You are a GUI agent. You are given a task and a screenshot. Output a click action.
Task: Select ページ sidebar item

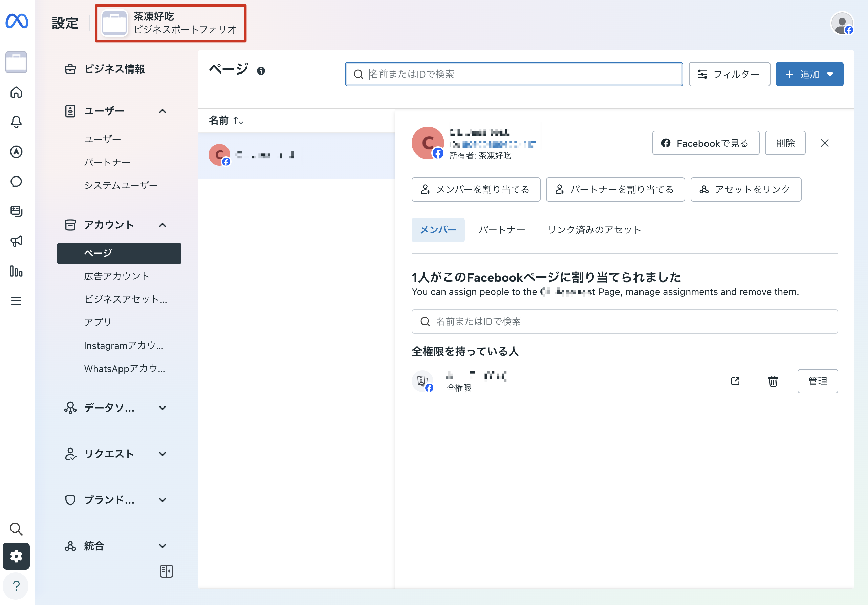[119, 253]
